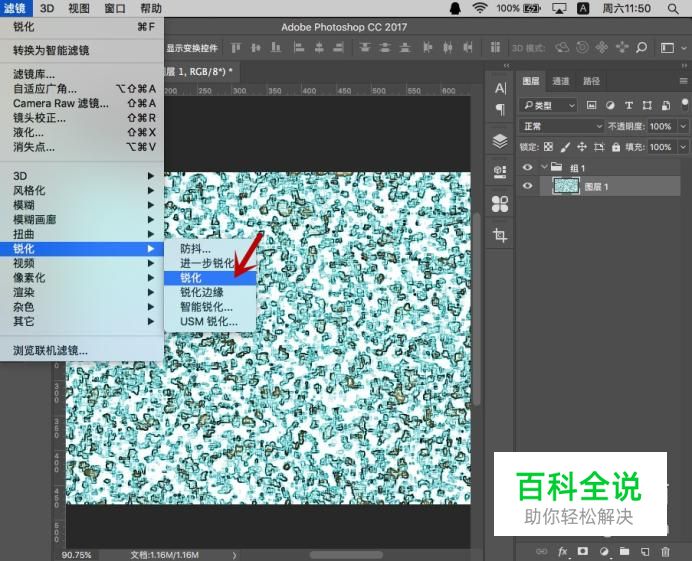The width and height of the screenshot is (692, 561).
Task: Toggle the layer filtering switch
Action: [x=684, y=105]
